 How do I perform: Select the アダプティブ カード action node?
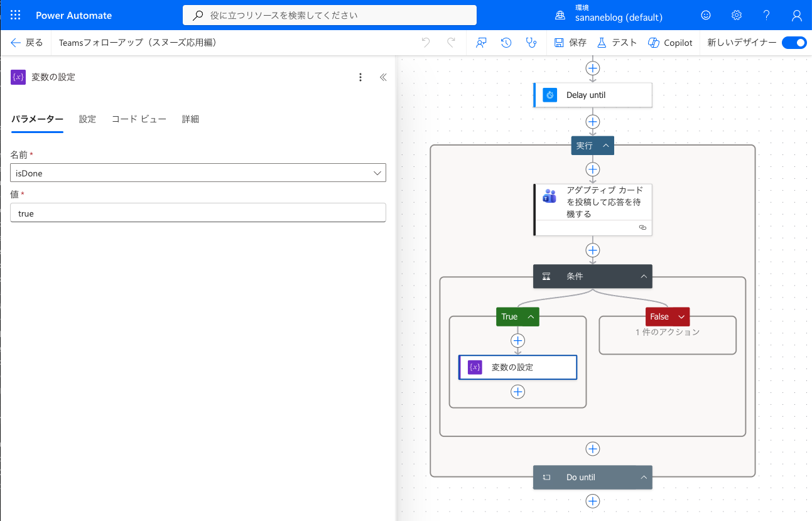point(593,210)
